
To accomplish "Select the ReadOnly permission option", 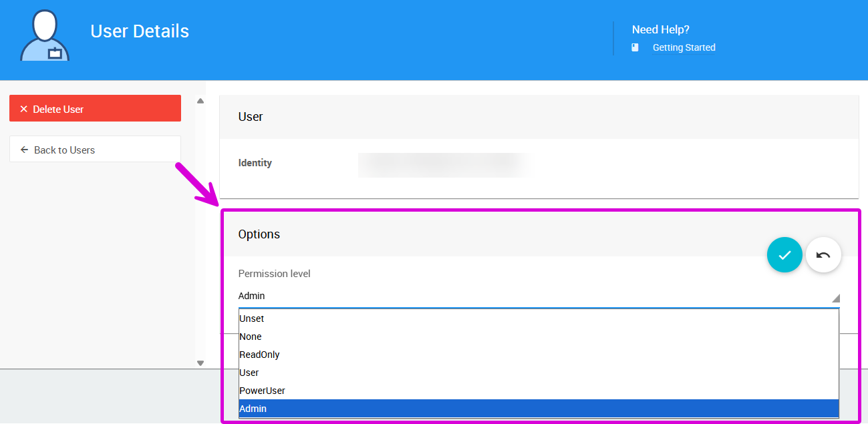I will (259, 355).
